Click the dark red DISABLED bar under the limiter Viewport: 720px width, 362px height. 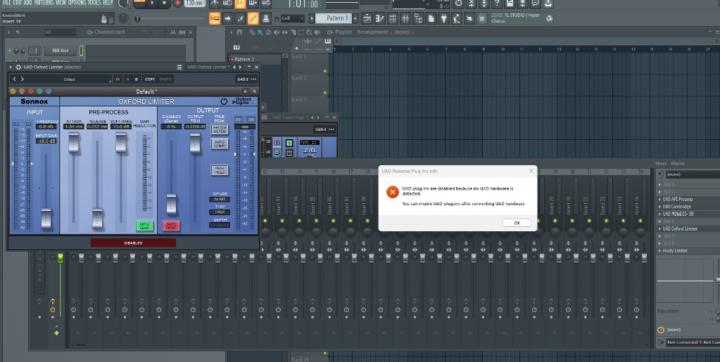point(133,243)
